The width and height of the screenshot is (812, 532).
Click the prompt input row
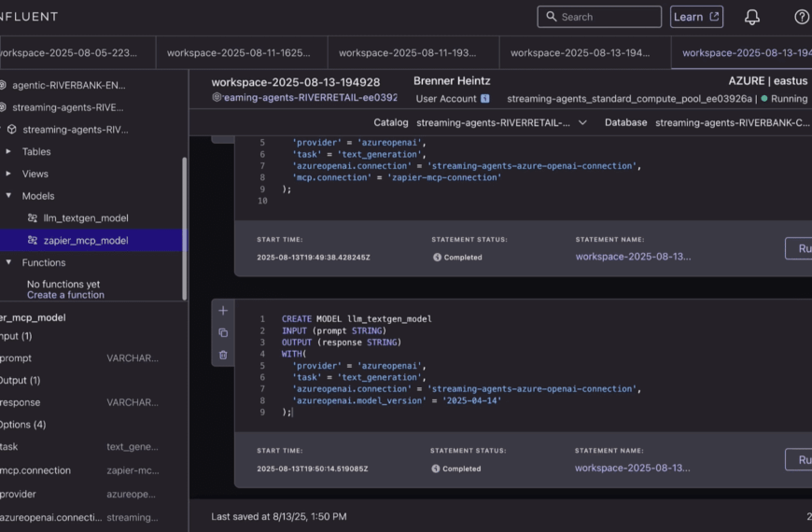79,358
